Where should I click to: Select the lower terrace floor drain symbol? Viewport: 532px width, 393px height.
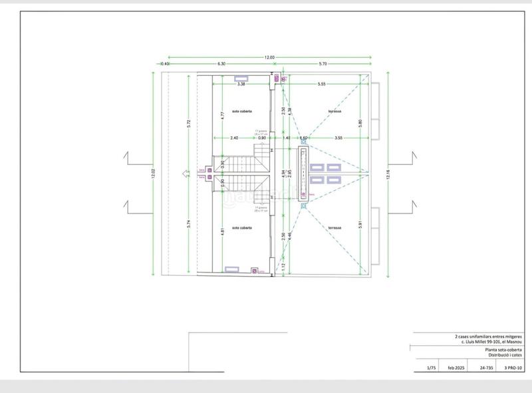tap(304, 204)
